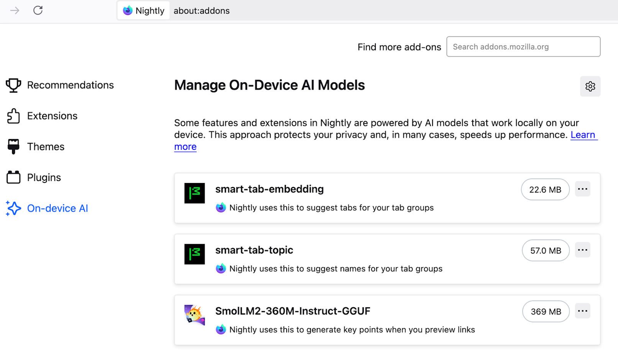Click the SmolLM2 model thumbnail icon
The height and width of the screenshot is (364, 618).
[194, 315]
